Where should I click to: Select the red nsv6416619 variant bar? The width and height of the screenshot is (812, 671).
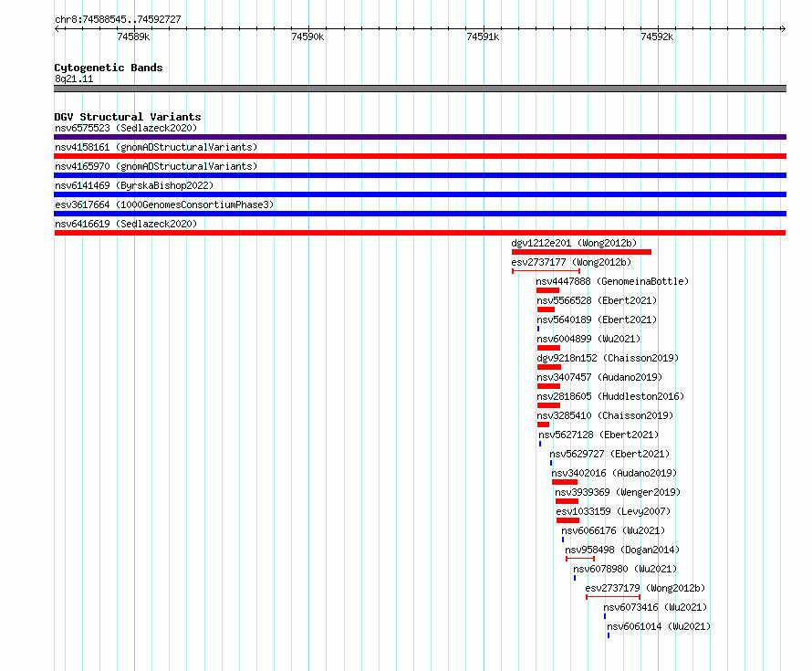tap(420, 233)
